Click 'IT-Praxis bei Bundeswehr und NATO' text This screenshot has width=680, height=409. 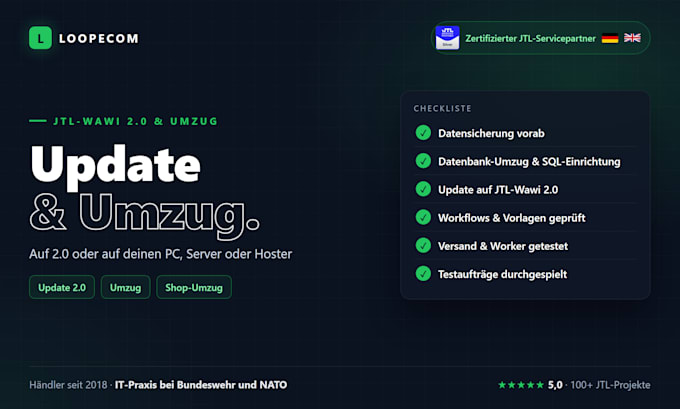pyautogui.click(x=201, y=385)
